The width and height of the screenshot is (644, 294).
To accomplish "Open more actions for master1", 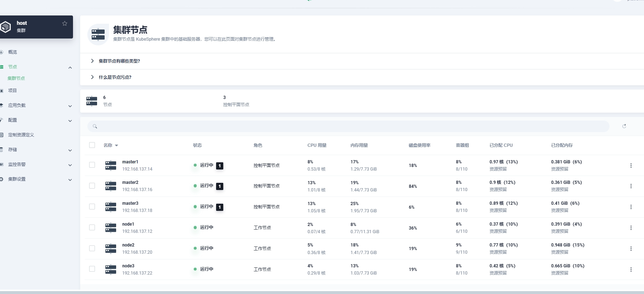I will [631, 166].
